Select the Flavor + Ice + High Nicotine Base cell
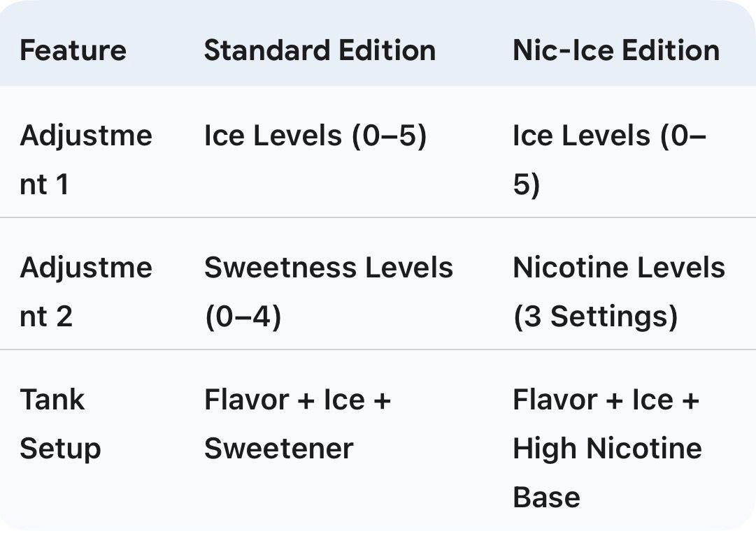Viewport: 756px width, 545px height. [x=606, y=449]
